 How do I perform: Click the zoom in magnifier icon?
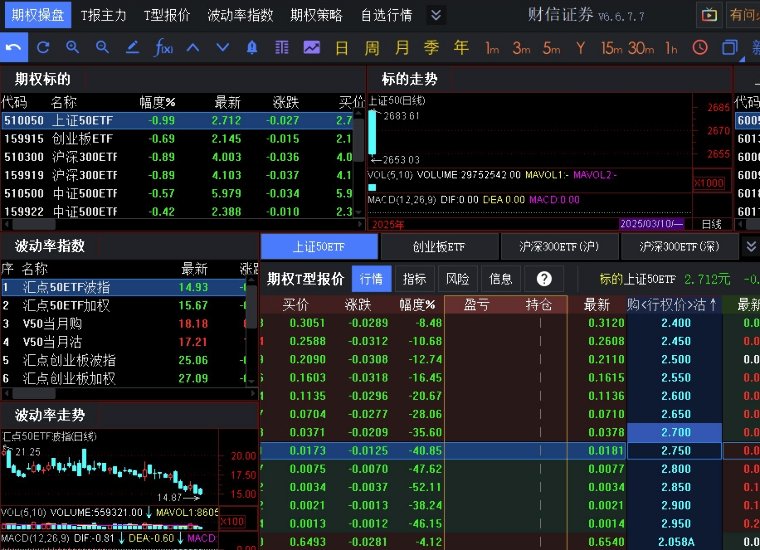73,47
